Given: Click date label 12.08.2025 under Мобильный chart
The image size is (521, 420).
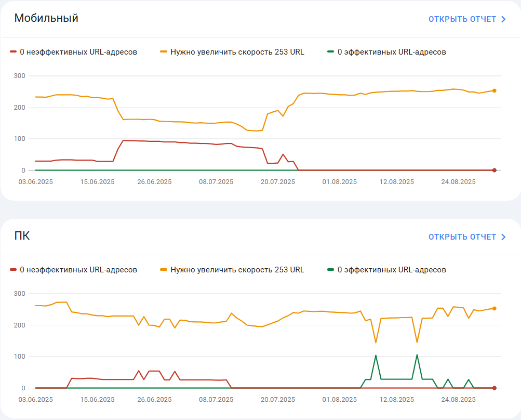Looking at the screenshot, I should pyautogui.click(x=397, y=182).
